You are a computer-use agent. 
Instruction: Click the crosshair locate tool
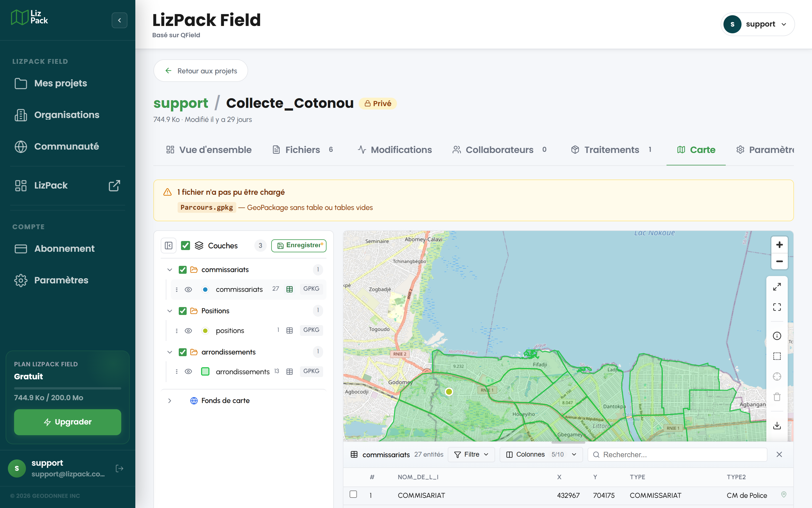pyautogui.click(x=777, y=377)
